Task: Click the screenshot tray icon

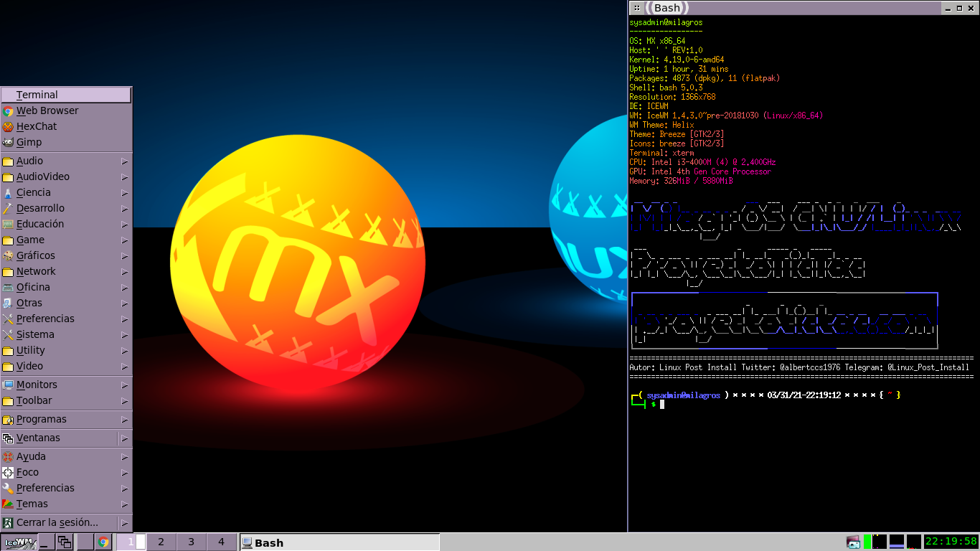Action: click(853, 542)
